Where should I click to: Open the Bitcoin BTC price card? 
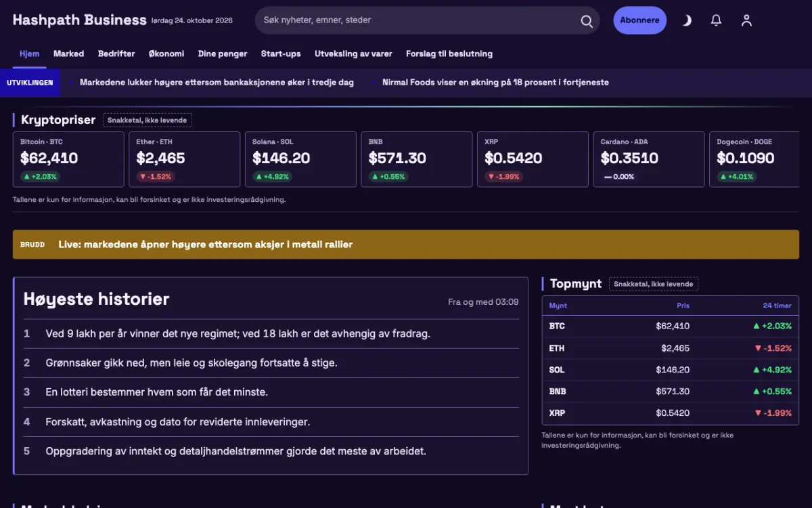click(x=68, y=159)
